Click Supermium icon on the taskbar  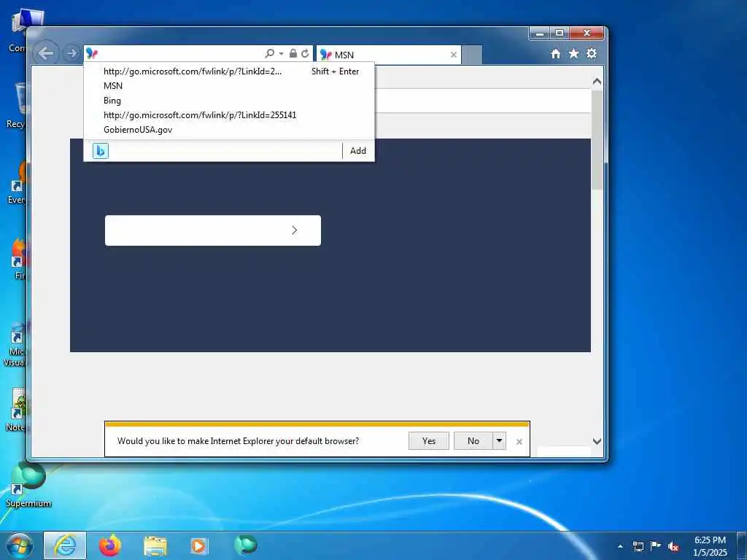coord(246,545)
